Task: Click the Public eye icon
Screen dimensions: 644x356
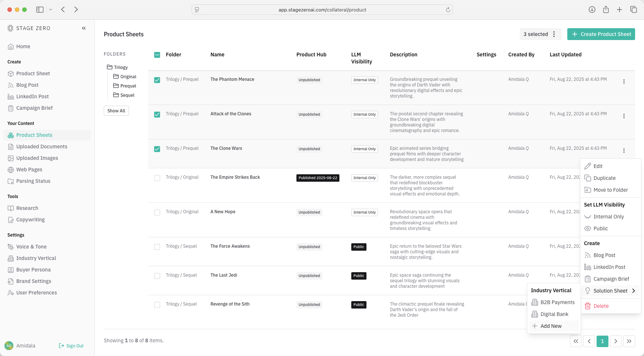Action: click(x=588, y=228)
